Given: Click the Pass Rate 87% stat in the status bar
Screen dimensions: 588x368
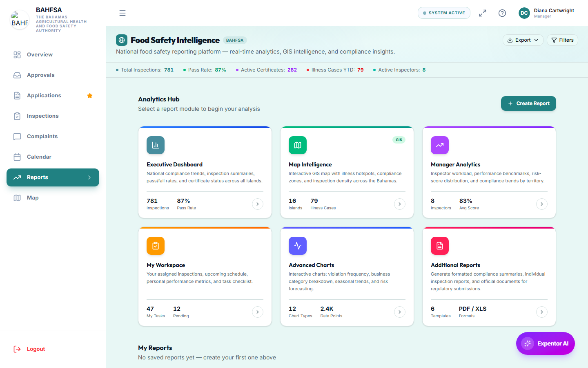Looking at the screenshot, I should [x=205, y=70].
